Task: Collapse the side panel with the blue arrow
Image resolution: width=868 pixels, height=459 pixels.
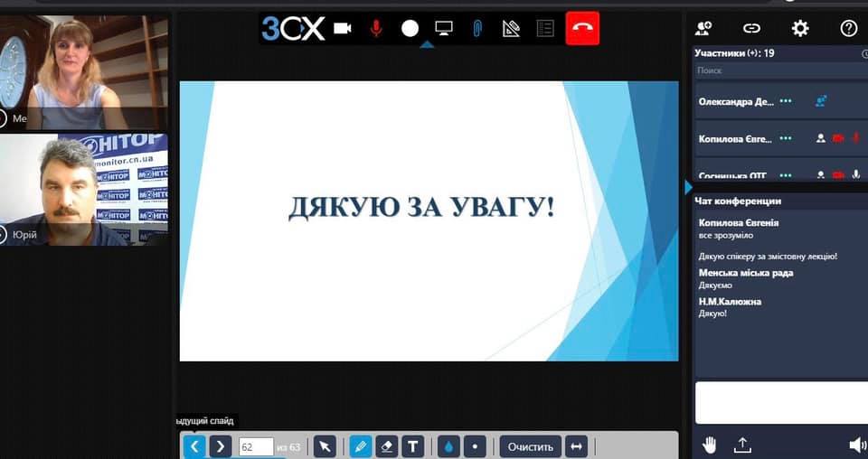Action: [688, 186]
